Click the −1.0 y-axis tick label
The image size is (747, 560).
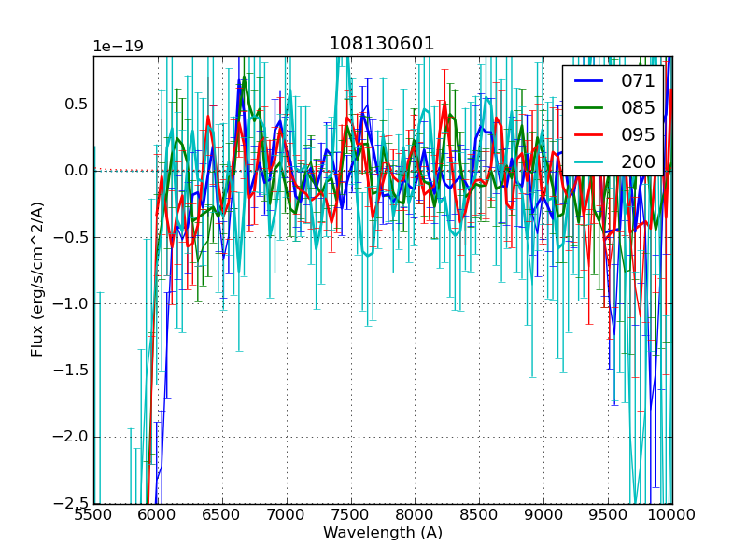point(68,304)
